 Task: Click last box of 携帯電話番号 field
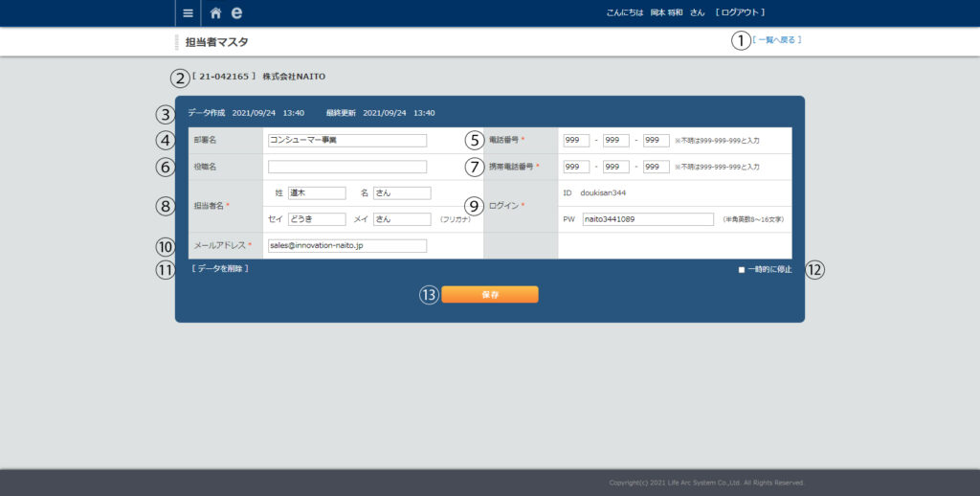(656, 167)
